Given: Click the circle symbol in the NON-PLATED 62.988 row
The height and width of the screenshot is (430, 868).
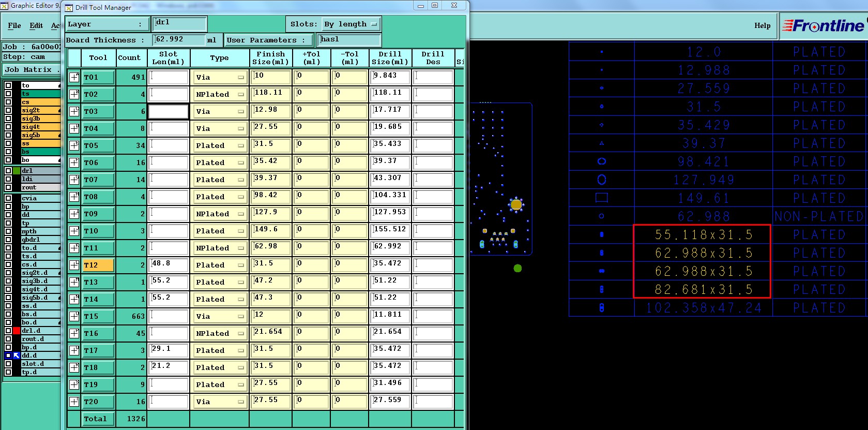Looking at the screenshot, I should [x=601, y=216].
